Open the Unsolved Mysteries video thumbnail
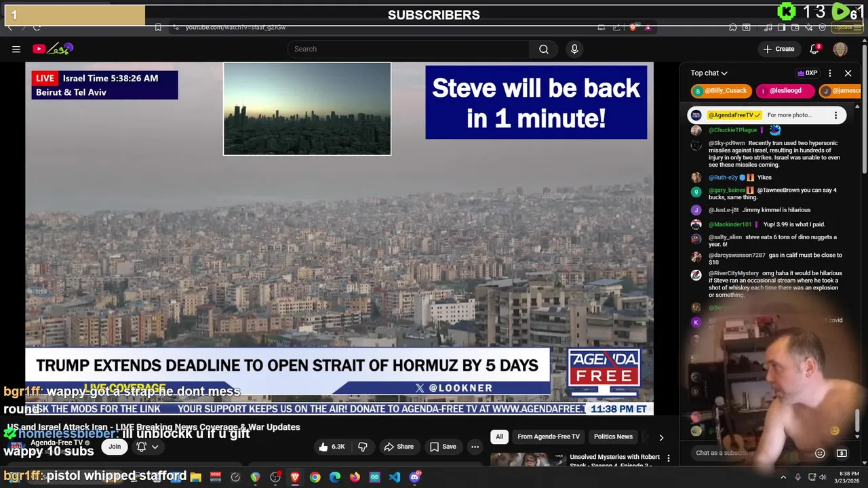 [528, 460]
